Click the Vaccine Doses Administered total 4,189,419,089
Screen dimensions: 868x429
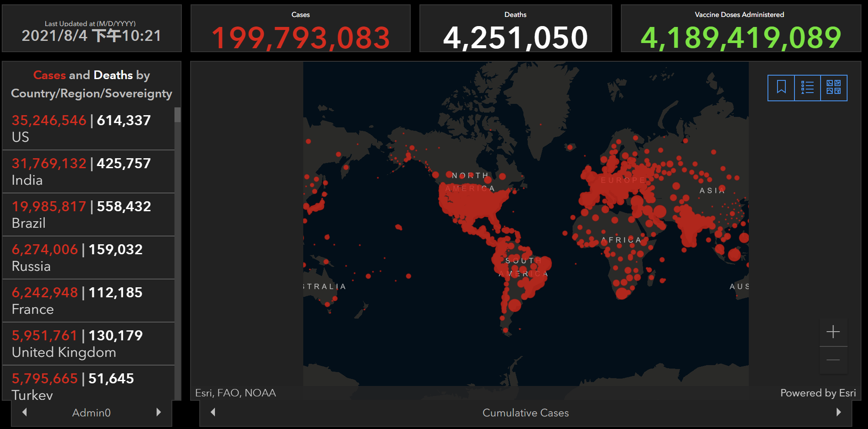point(741,38)
